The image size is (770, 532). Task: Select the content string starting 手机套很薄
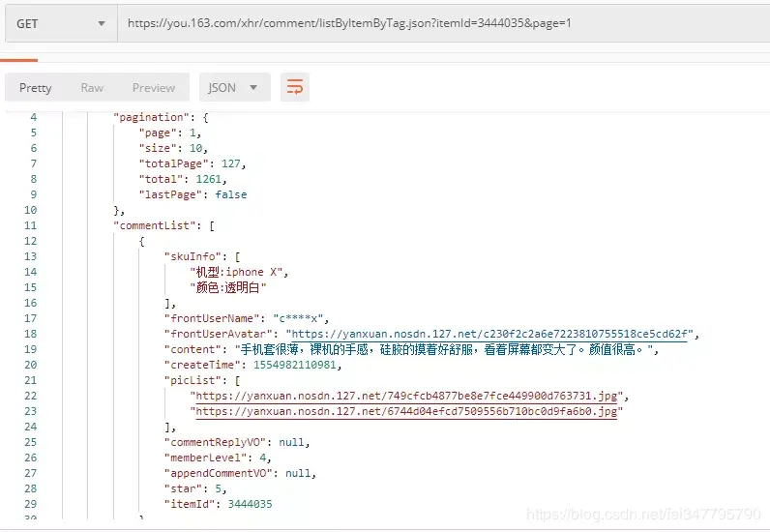[444, 349]
